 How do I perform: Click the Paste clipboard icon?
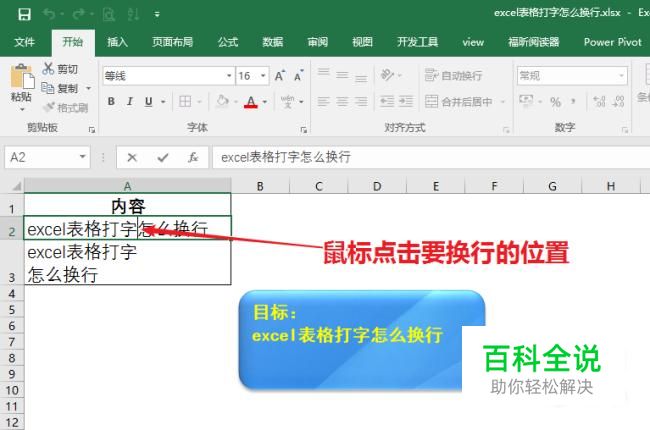click(x=22, y=76)
